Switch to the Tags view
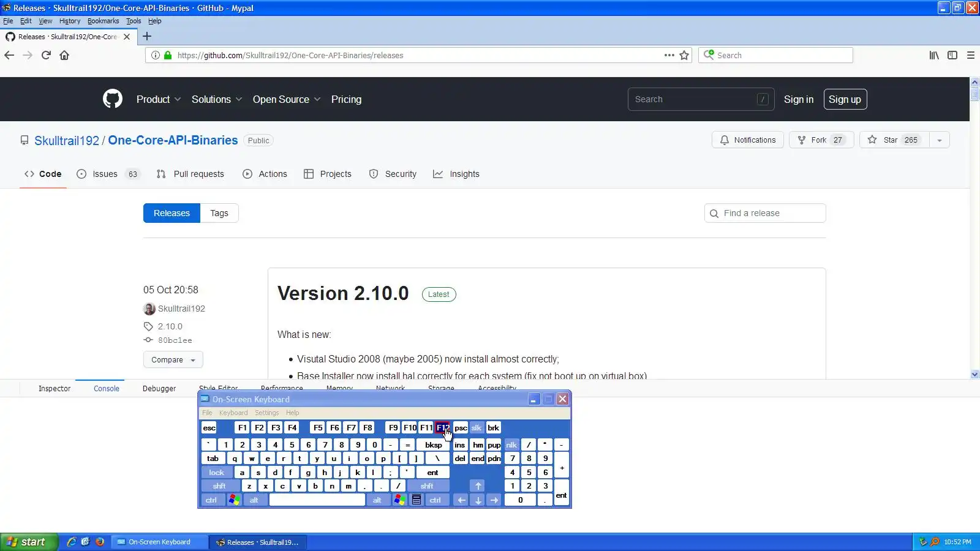 point(219,213)
